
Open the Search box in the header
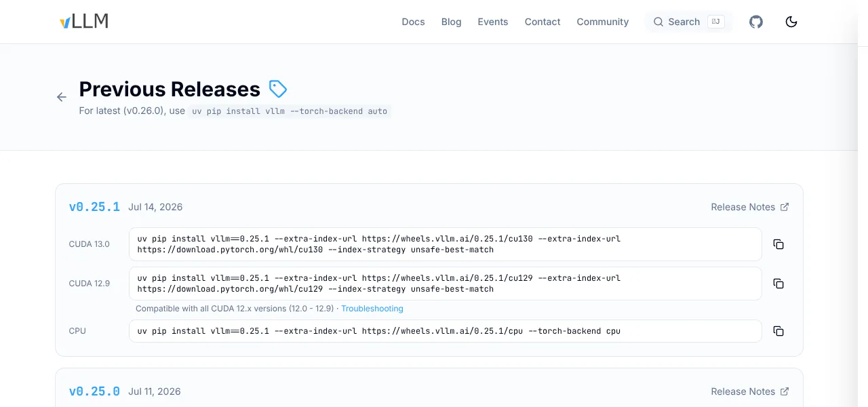689,22
